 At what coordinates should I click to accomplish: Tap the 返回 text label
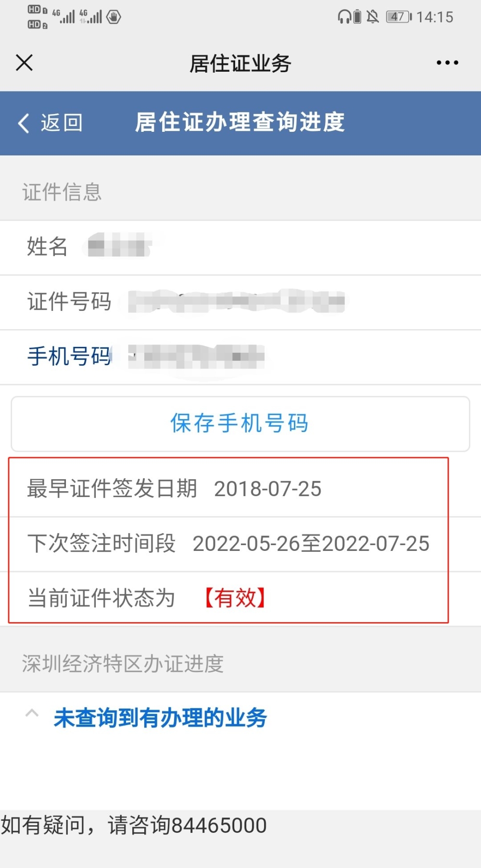(x=62, y=123)
